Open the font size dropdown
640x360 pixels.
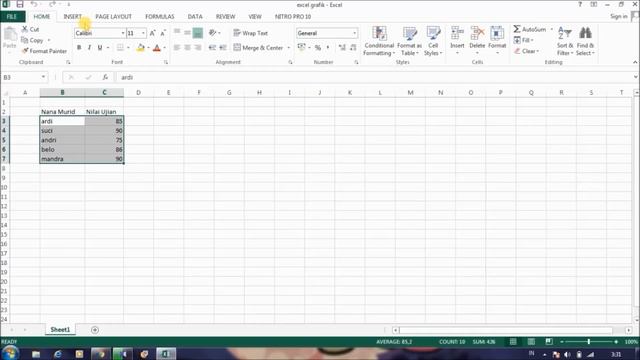click(143, 33)
